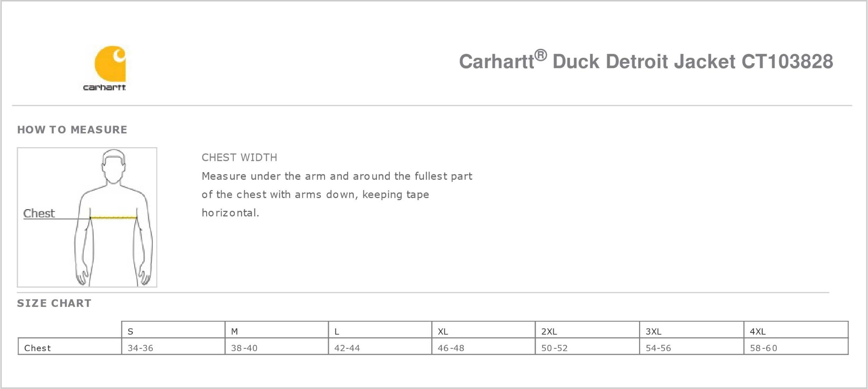The image size is (868, 389).
Task: Click the HOW TO MEASURE heading
Action: [72, 130]
